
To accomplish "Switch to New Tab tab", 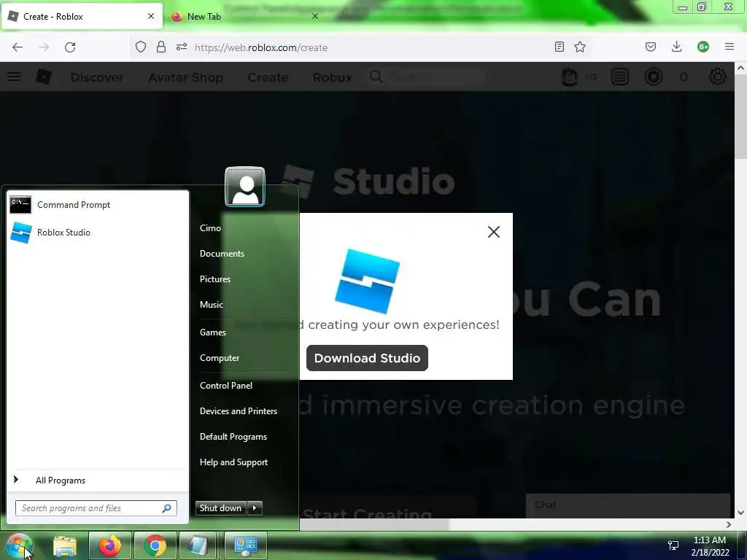I will click(245, 16).
